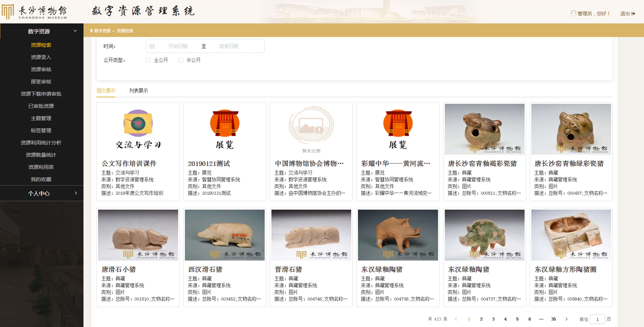
Task: Click the calendar icon in date range
Action: (x=152, y=46)
